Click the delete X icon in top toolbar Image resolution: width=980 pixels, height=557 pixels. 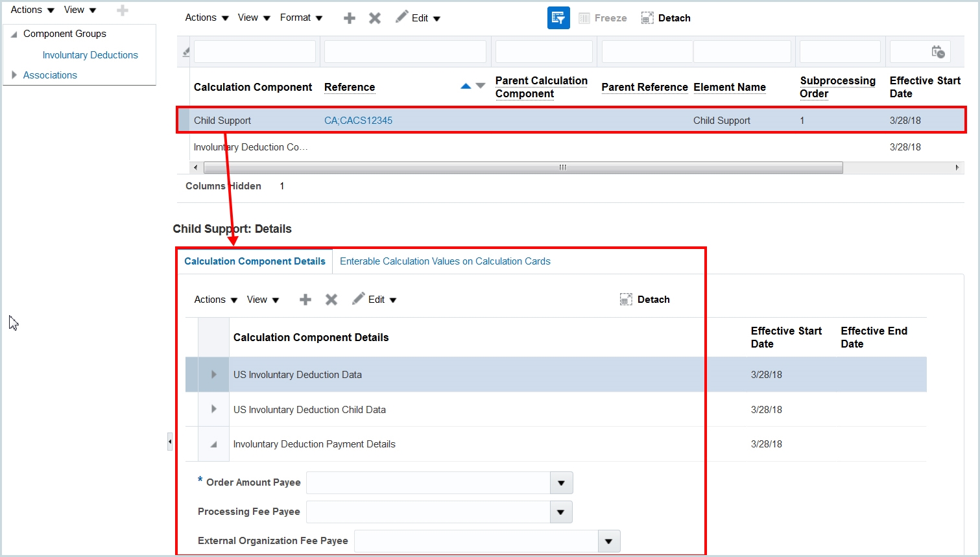click(375, 18)
